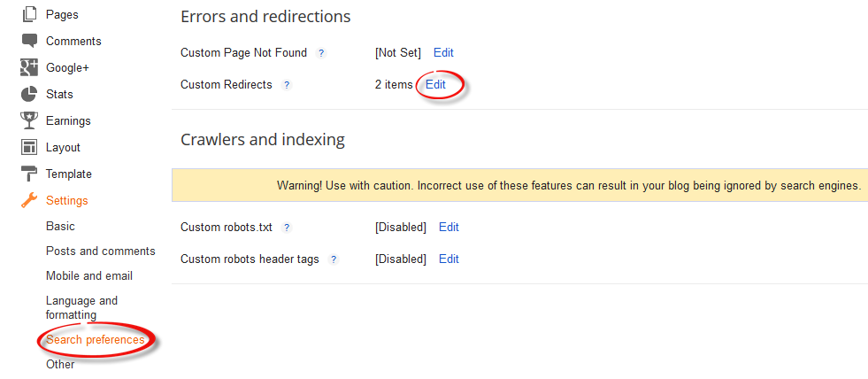Open Posts and comments settings
The image size is (868, 379).
coord(100,251)
